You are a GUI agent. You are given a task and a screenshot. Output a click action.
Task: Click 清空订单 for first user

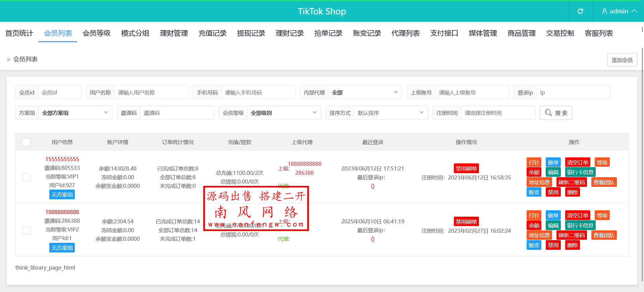577,162
